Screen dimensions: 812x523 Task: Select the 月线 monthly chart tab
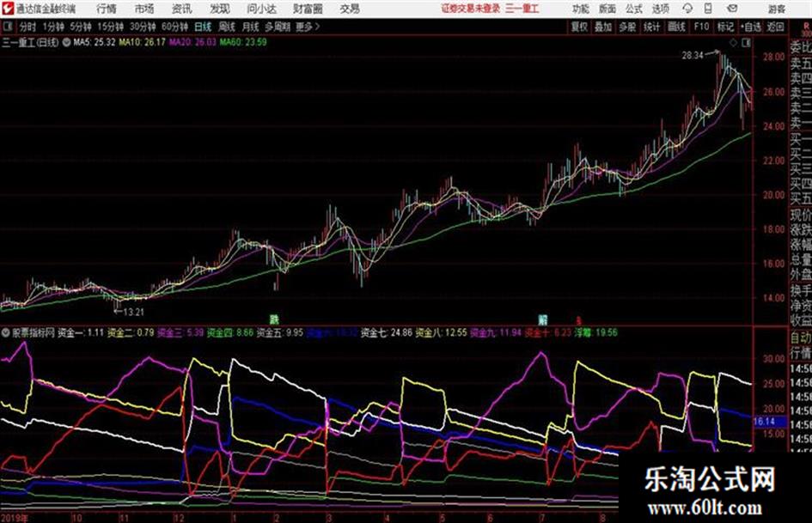[x=251, y=27]
